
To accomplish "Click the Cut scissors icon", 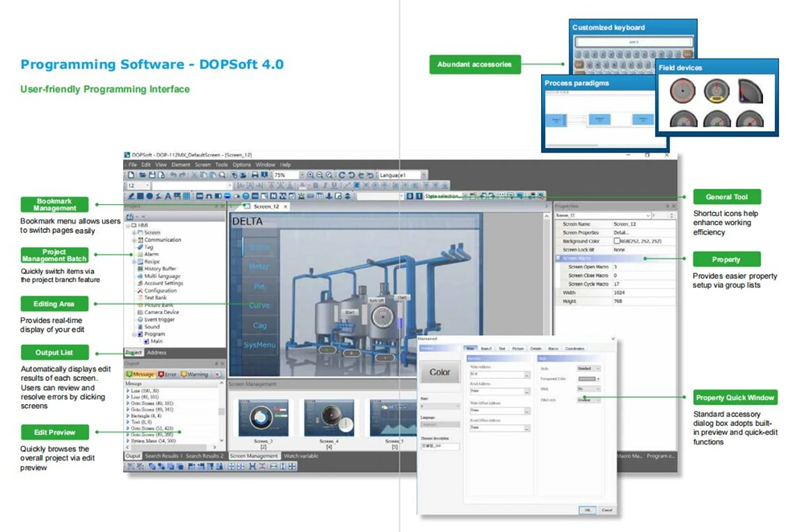I will pos(195,174).
